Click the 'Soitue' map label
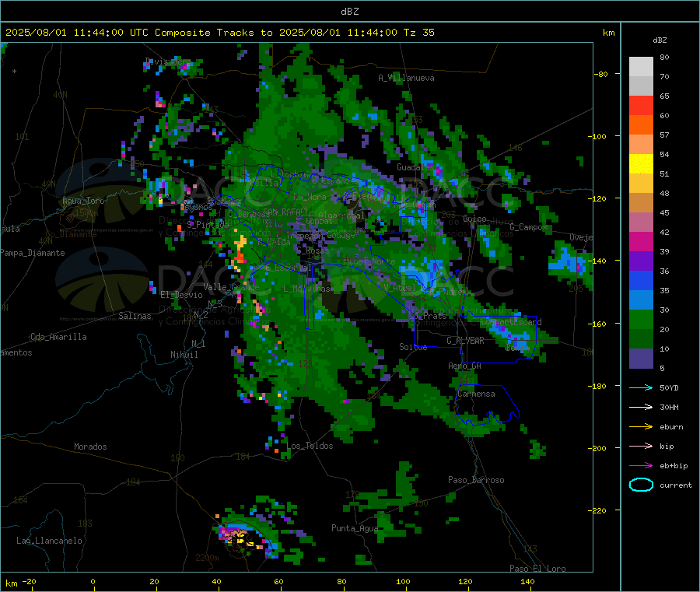This screenshot has width=700, height=592. point(413,347)
